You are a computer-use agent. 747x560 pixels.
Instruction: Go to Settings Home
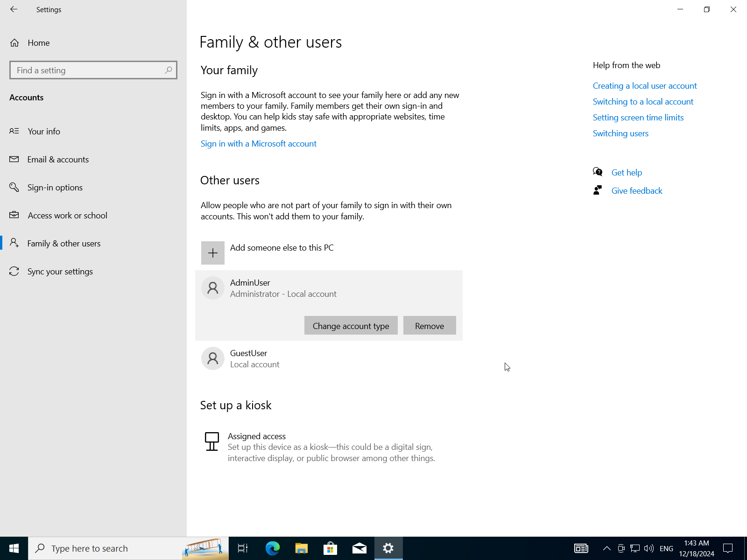pos(93,43)
